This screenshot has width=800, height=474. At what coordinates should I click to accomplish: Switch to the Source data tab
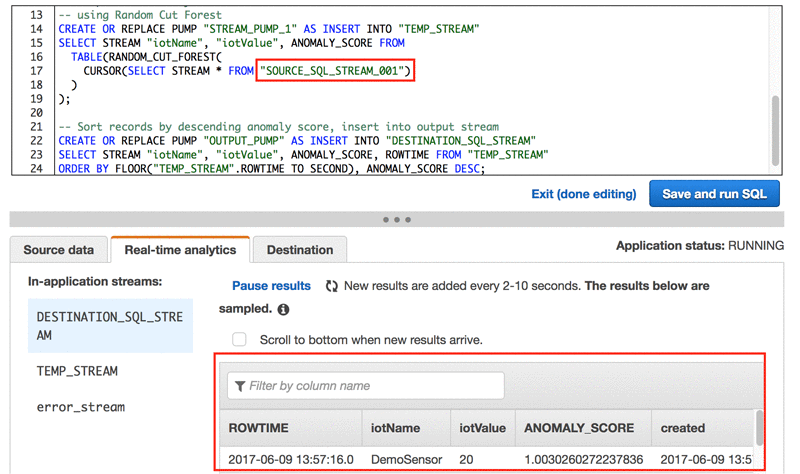(59, 250)
